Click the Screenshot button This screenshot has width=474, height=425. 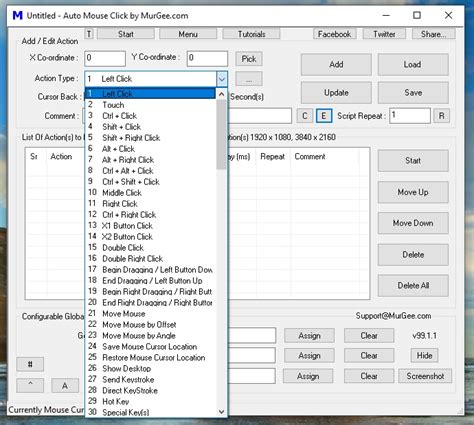point(425,376)
